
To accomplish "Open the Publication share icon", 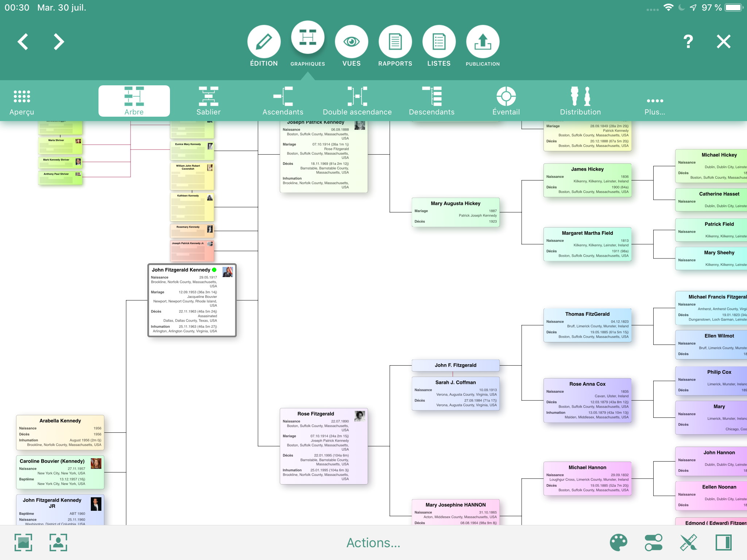I will click(483, 42).
